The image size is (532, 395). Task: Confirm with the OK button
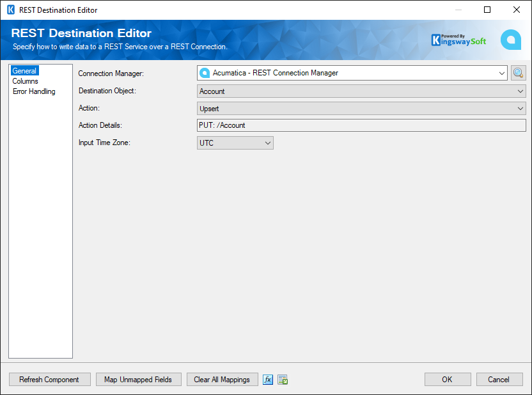448,380
